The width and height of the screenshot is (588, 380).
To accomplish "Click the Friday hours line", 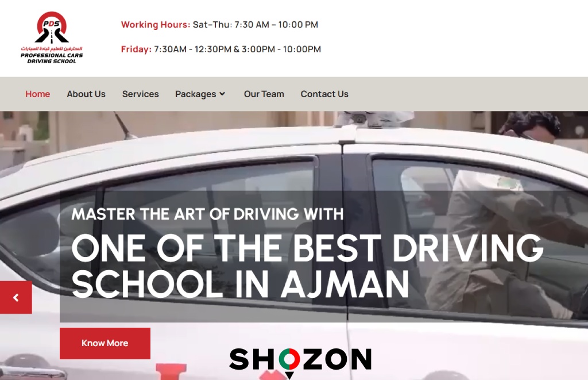I will 221,49.
